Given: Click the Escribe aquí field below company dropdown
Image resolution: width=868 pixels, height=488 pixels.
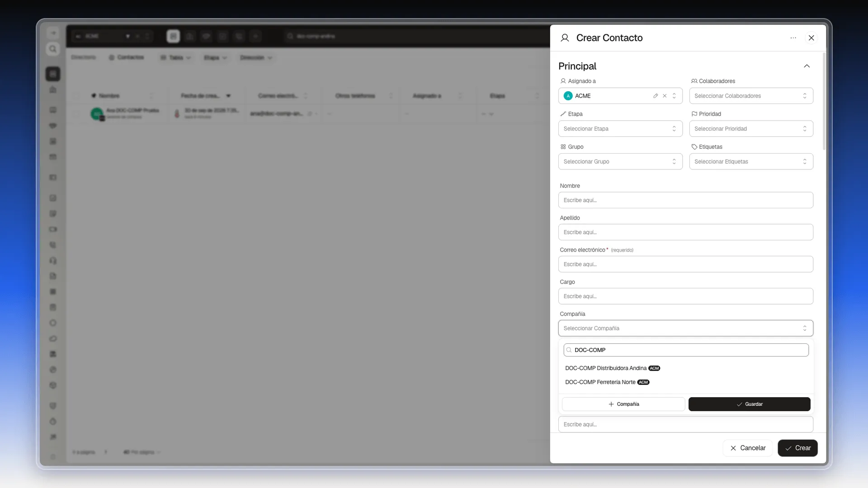Looking at the screenshot, I should 685,424.
